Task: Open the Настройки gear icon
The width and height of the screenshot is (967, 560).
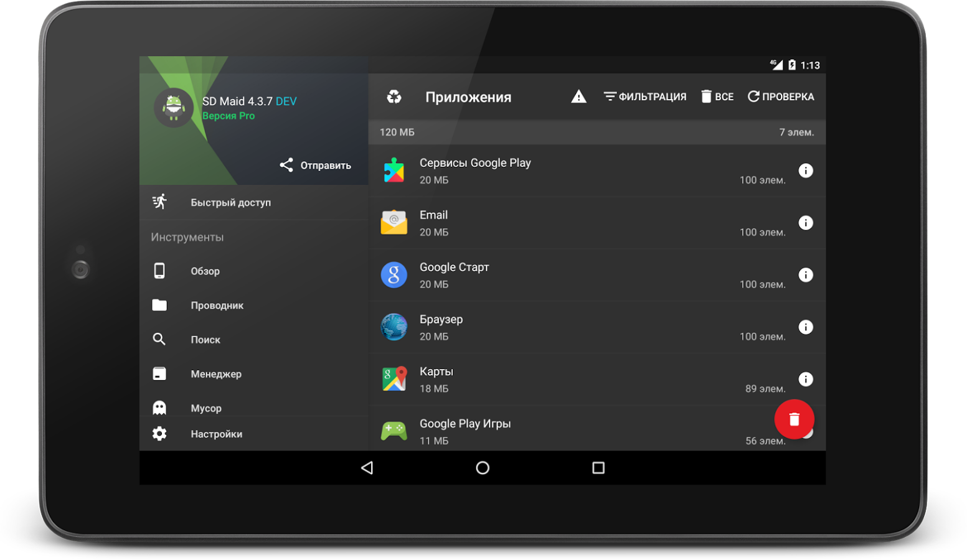Action: (159, 434)
